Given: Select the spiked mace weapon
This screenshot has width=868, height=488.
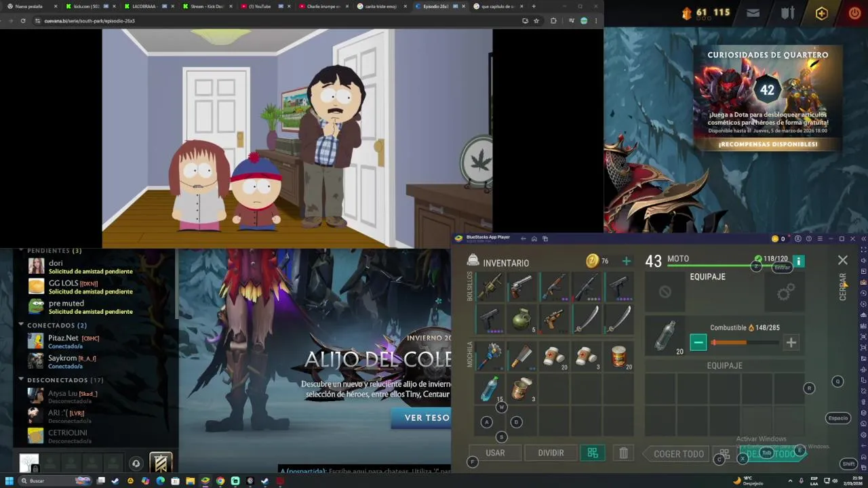Looking at the screenshot, I should pos(490,357).
